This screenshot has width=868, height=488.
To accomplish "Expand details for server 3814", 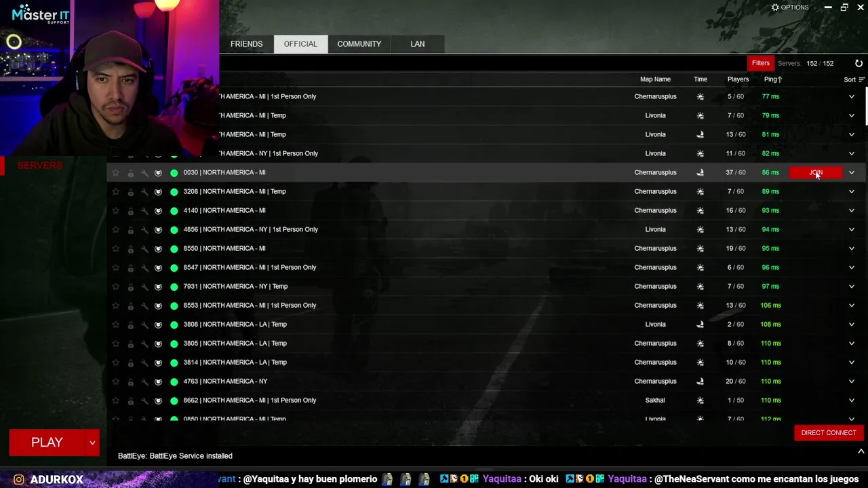I will click(852, 362).
